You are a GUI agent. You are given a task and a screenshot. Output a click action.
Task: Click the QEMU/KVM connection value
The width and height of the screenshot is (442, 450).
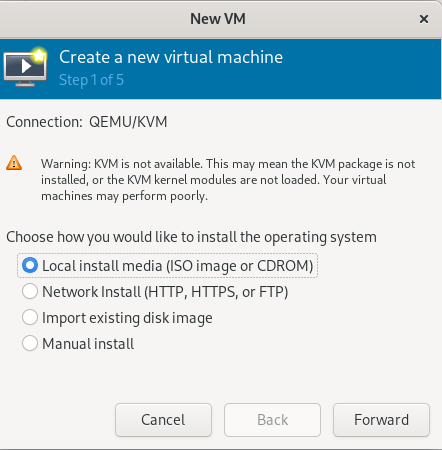click(128, 122)
